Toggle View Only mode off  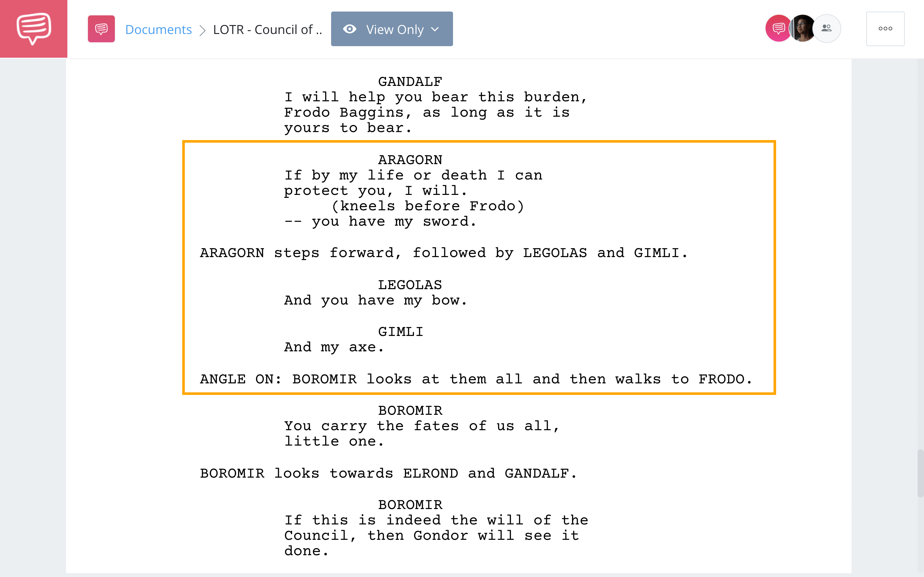392,29
